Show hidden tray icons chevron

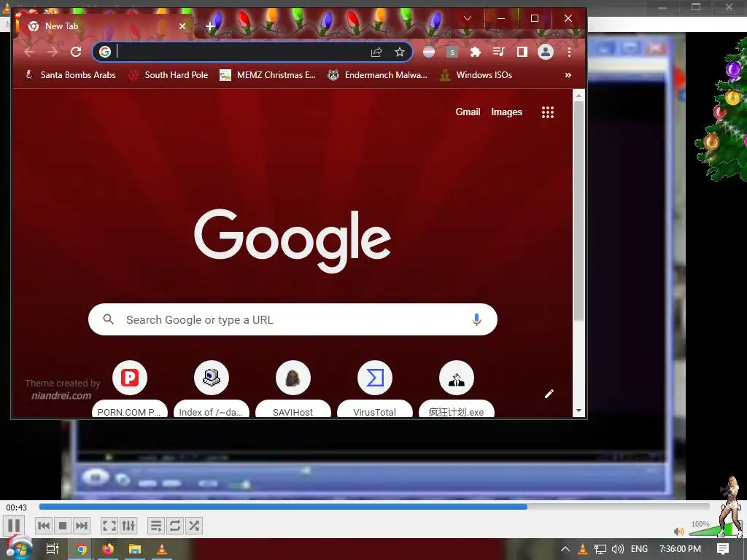point(565,549)
